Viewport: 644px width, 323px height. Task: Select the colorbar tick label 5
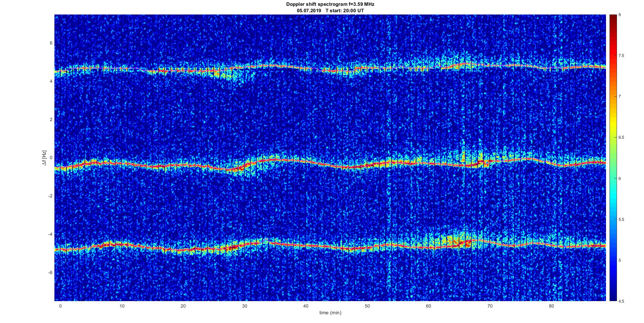coord(620,260)
